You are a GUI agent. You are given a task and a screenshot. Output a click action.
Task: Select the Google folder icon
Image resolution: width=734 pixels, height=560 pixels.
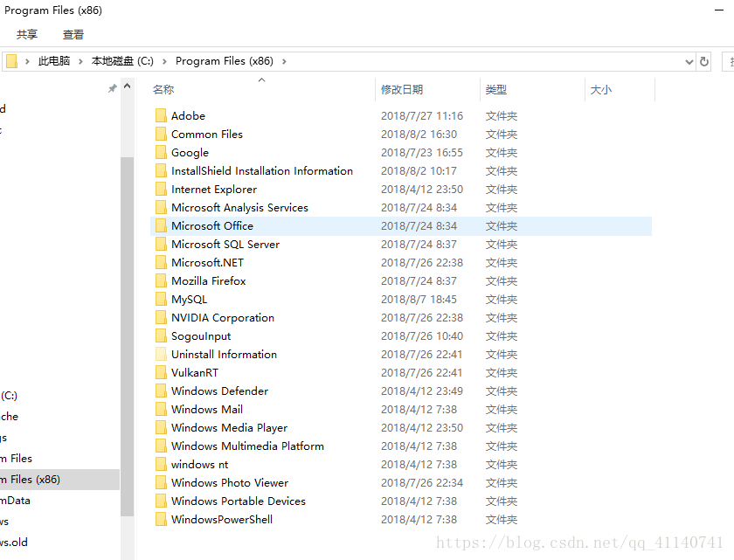tap(161, 152)
